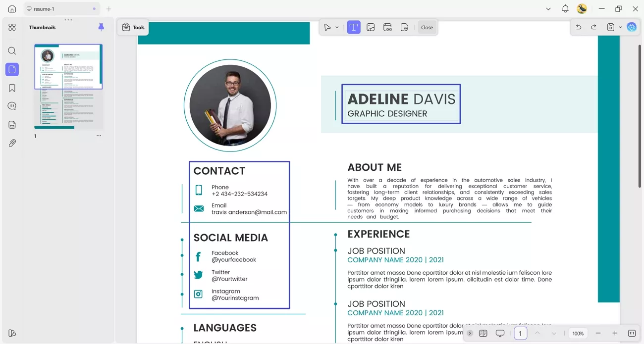
Task: Expand the cursor tool dropdown arrow
Action: point(337,27)
